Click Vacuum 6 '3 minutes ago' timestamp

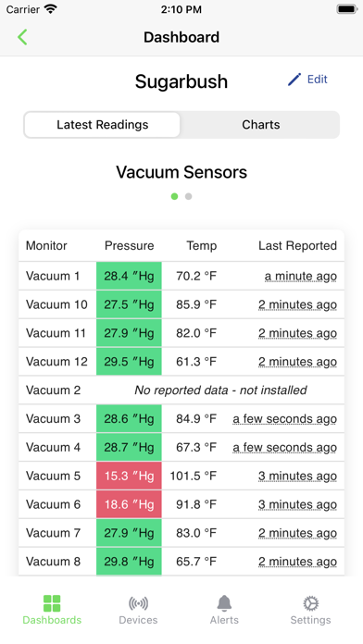click(297, 504)
